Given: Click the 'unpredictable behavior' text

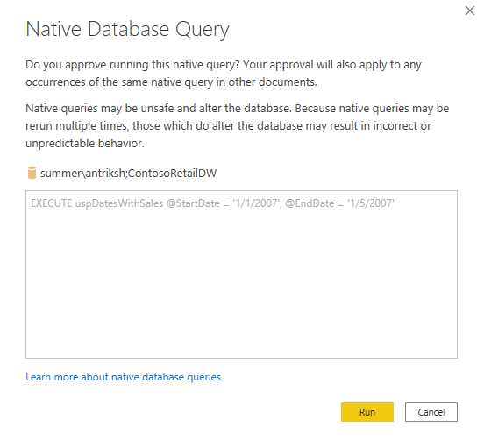Looking at the screenshot, I should (x=85, y=144).
